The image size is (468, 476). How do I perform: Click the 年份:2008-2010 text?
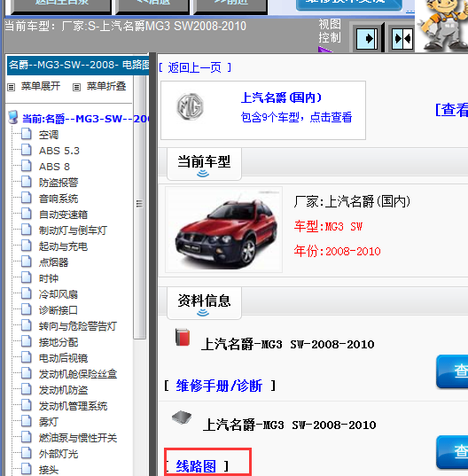(337, 252)
